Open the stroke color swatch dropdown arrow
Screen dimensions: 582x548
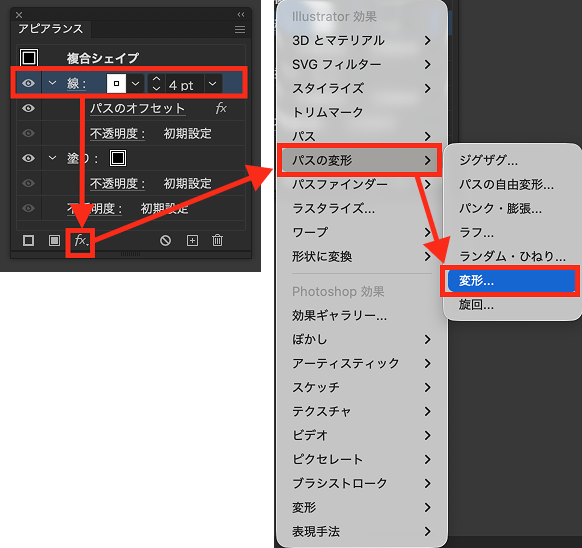(135, 84)
